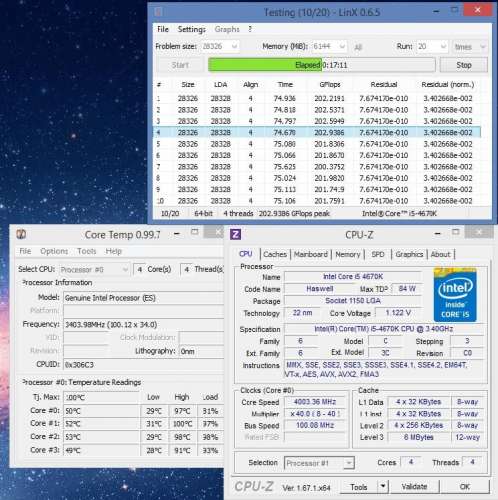The image size is (498, 500).
Task: Click the All memory button in LinX
Action: 358,47
